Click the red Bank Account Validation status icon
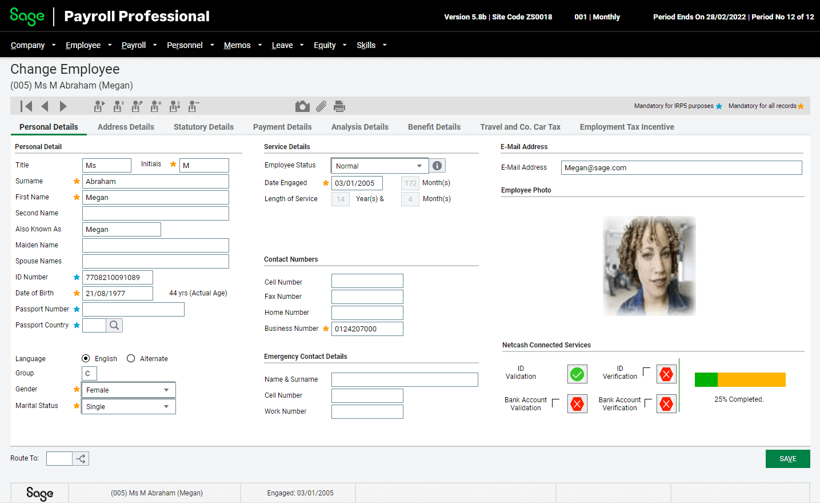 (577, 404)
